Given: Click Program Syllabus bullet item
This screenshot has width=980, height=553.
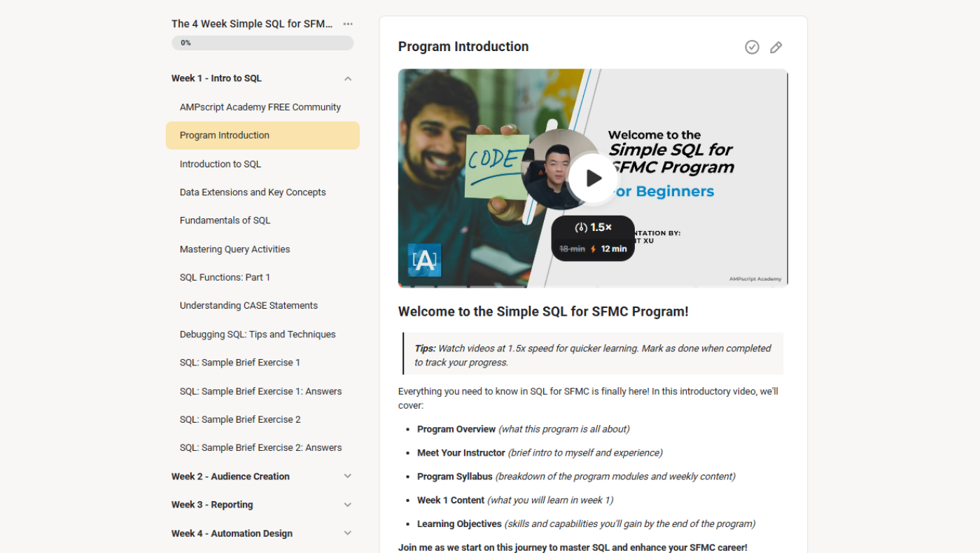Looking at the screenshot, I should 576,477.
